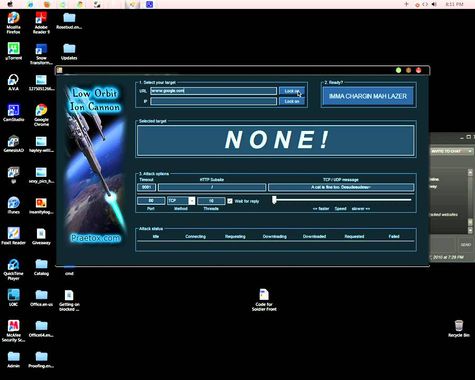Open the Adobe Reader 9 desktop icon
This screenshot has width=475, height=380.
pos(41,22)
